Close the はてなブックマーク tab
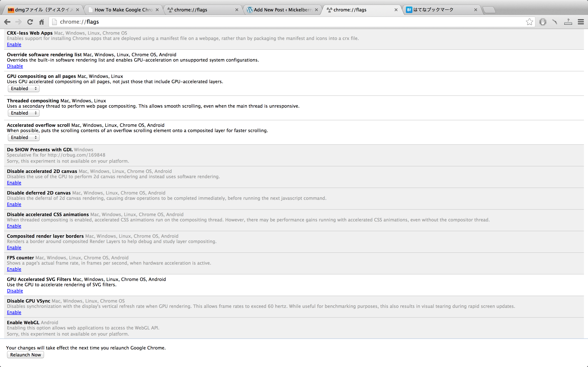588x367 pixels. pyautogui.click(x=476, y=10)
